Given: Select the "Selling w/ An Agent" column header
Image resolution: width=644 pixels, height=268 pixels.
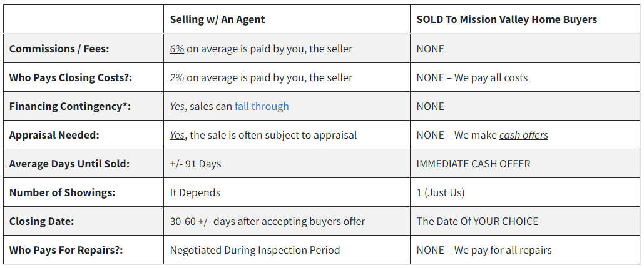Looking at the screenshot, I should pyautogui.click(x=218, y=19).
